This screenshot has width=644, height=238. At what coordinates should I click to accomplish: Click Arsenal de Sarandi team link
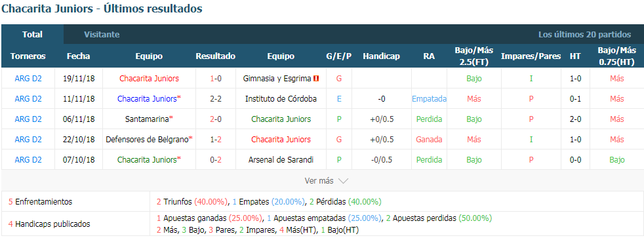pyautogui.click(x=281, y=159)
